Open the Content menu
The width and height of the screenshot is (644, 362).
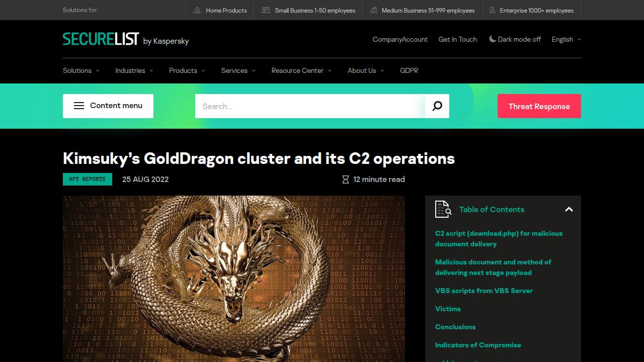(108, 106)
